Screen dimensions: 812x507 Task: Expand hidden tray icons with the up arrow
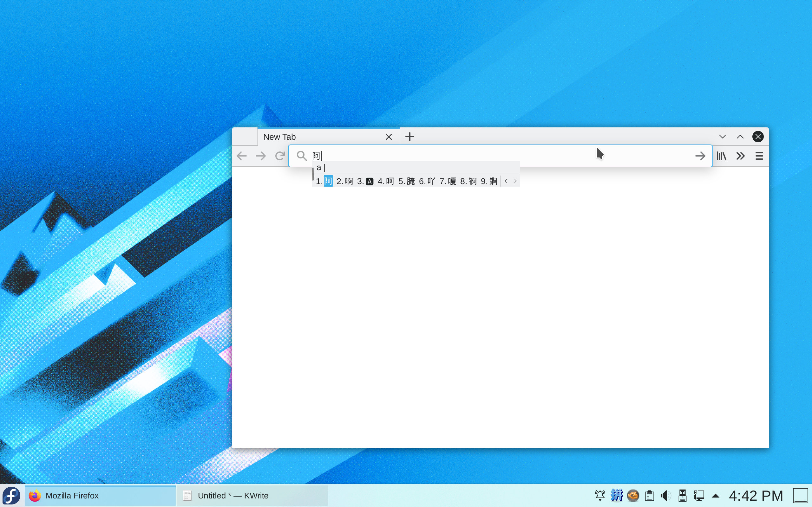[715, 495]
